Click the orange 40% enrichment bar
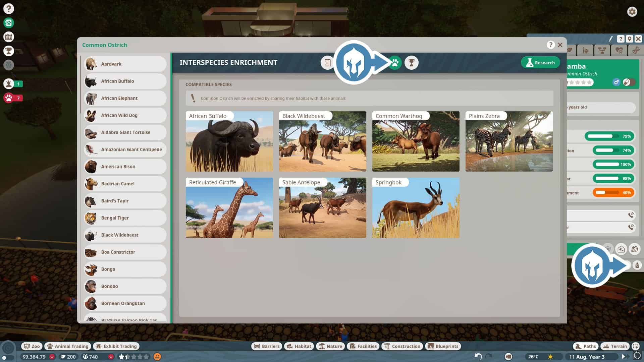Viewport: 644px width, 362px height. 613,193
